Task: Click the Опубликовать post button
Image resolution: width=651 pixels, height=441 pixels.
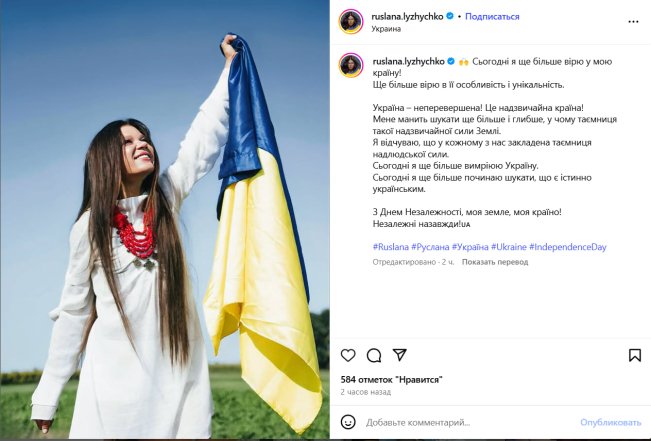Action: point(611,423)
